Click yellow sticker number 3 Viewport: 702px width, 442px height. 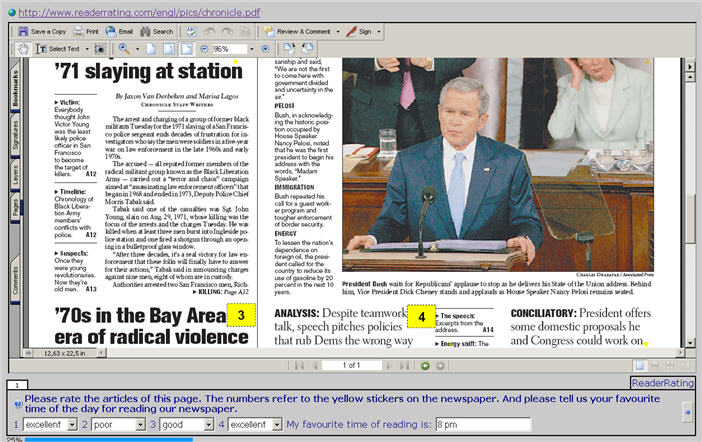coord(241,315)
